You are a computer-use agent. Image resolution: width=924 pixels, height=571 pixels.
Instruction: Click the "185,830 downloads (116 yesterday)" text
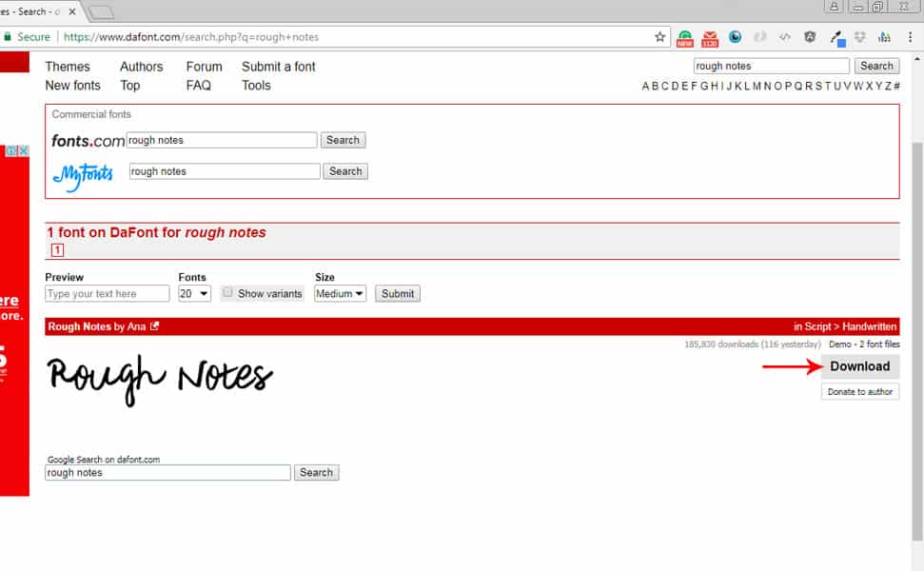pos(753,345)
